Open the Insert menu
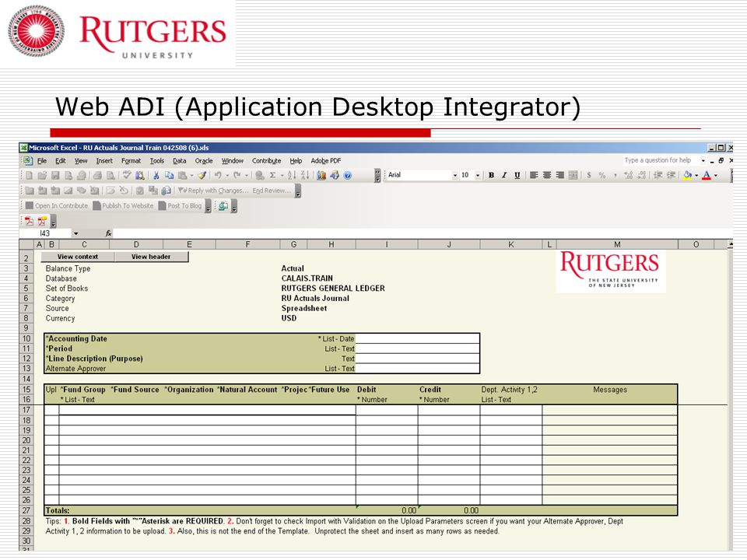The height and width of the screenshot is (560, 747). click(104, 161)
